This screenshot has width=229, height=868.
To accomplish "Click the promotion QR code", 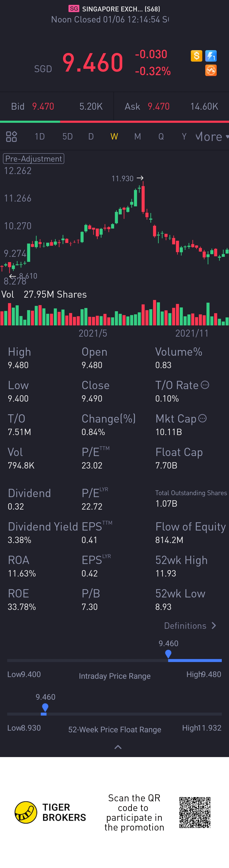I will click(x=195, y=812).
